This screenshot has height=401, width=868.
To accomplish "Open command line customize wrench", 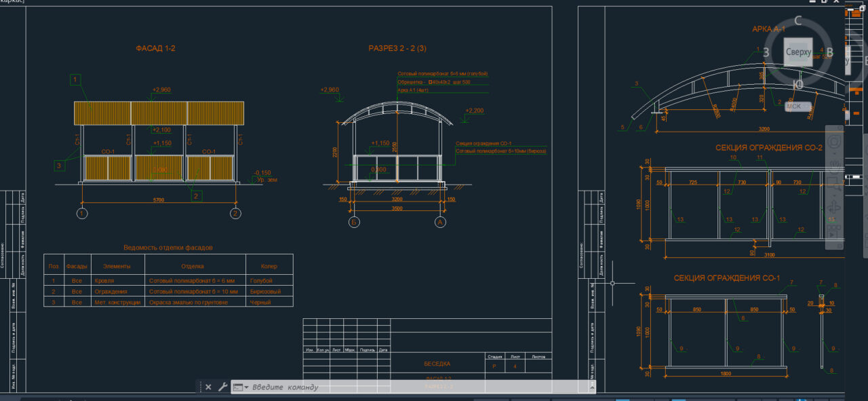I will point(222,387).
